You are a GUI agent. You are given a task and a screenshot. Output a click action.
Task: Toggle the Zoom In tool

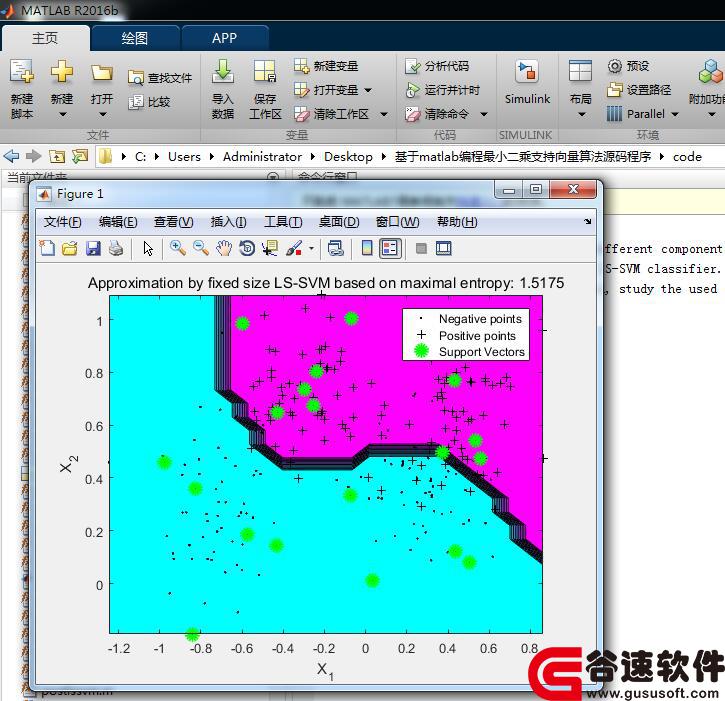(x=178, y=248)
